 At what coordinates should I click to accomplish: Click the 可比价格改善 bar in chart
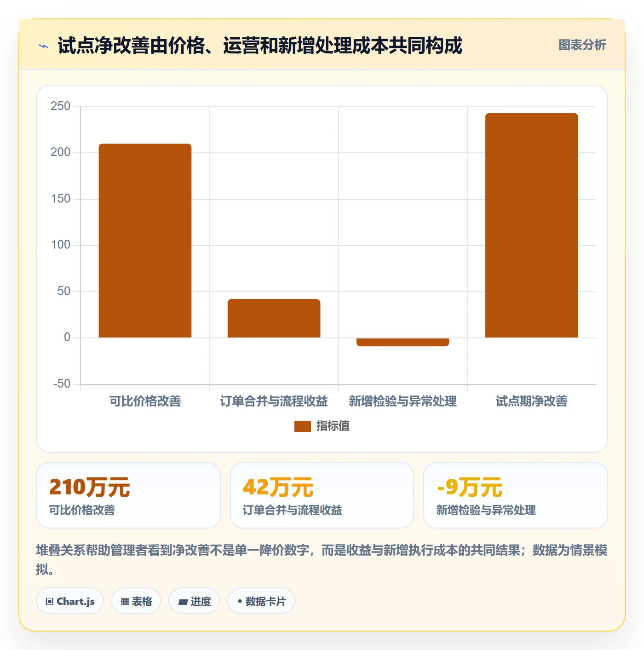(145, 241)
